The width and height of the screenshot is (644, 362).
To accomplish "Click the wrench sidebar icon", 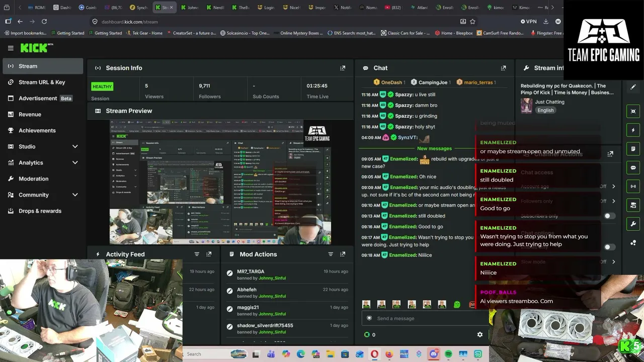I will click(633, 224).
